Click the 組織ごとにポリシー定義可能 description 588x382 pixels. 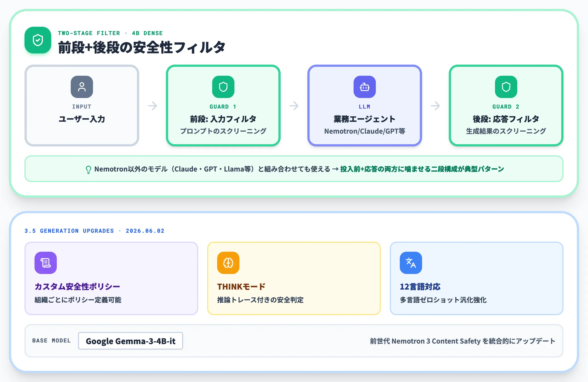78,300
